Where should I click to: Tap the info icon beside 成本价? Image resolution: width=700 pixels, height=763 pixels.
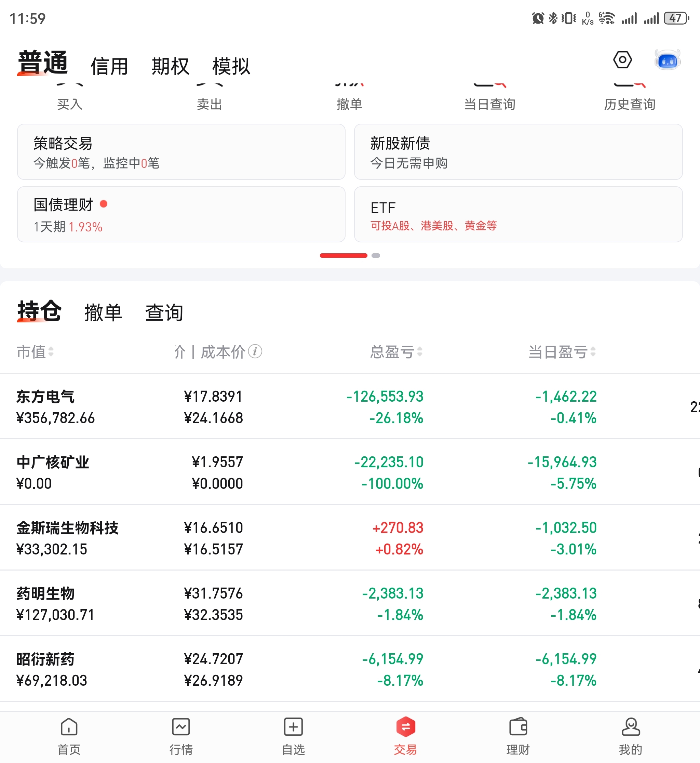coord(255,351)
